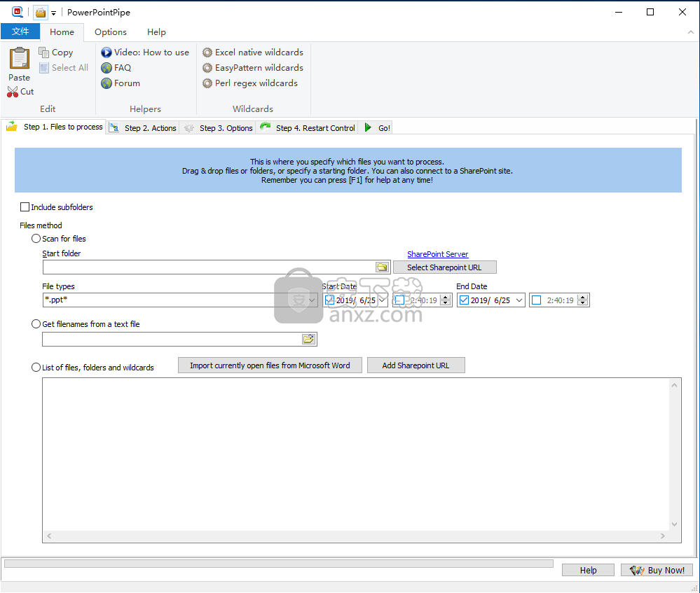Screen dimensions: 700x593
Task: Toggle the Start Date time checkbox
Action: 400,300
